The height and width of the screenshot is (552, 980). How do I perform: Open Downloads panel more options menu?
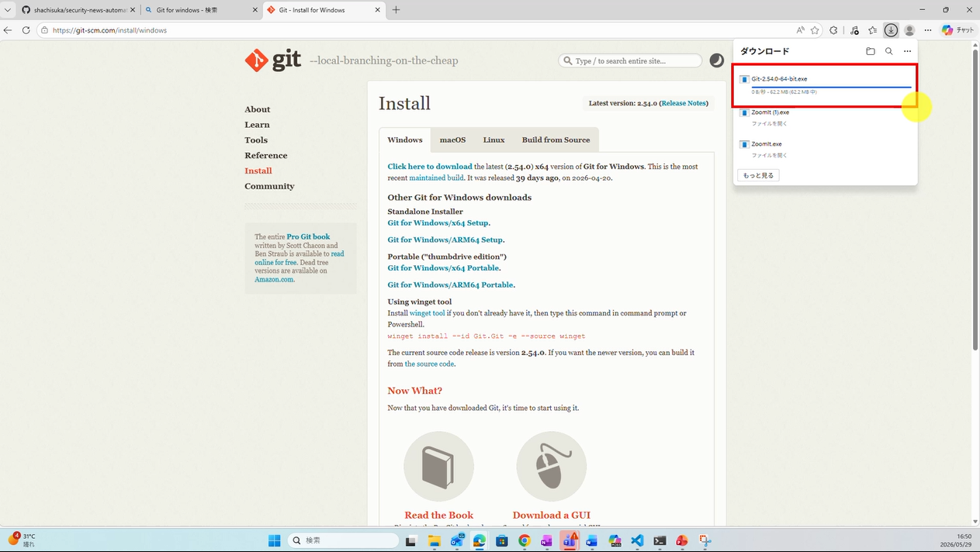pyautogui.click(x=907, y=51)
